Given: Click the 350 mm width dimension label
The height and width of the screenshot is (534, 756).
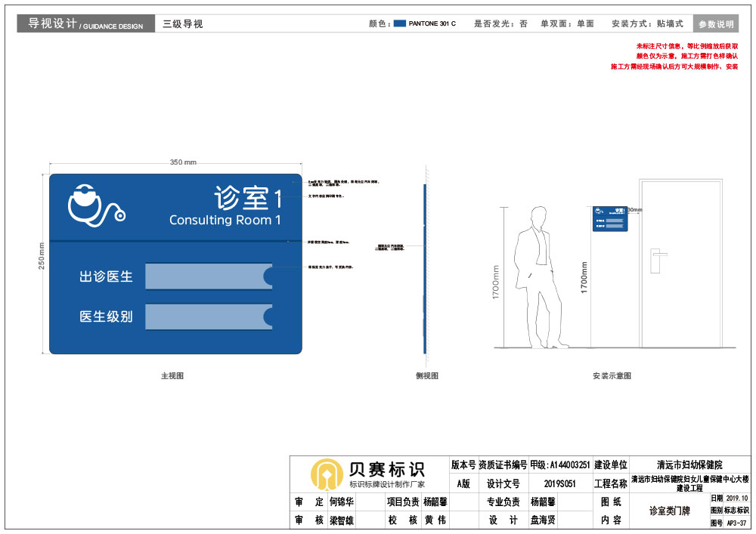Looking at the screenshot, I should coord(183,162).
